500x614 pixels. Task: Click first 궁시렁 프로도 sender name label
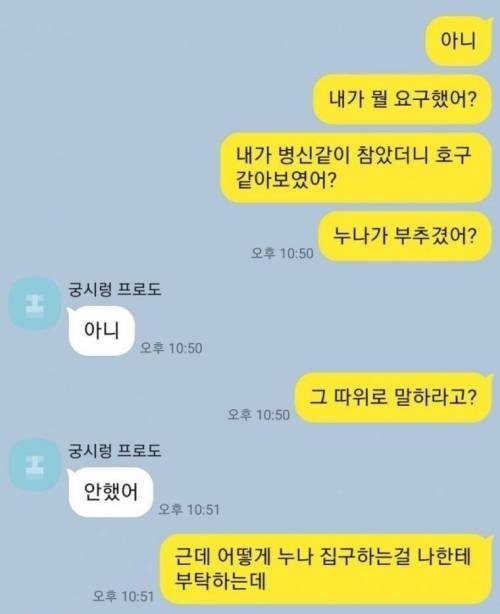tap(115, 290)
